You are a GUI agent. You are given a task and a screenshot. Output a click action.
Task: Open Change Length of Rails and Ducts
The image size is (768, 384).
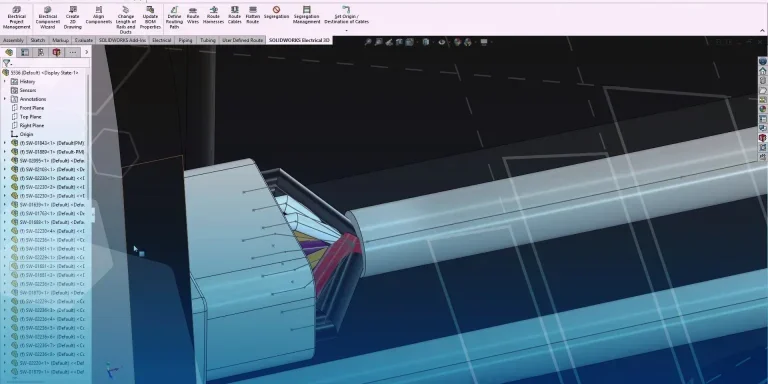click(126, 20)
